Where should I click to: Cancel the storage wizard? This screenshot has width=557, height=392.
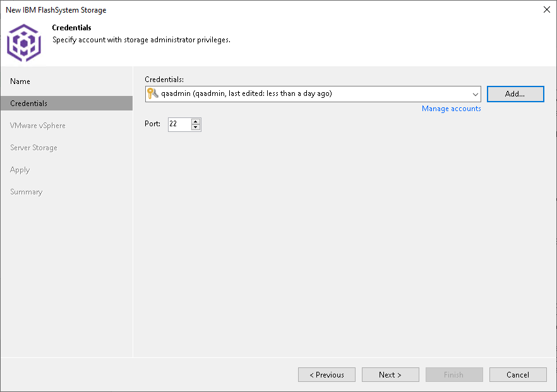tap(518, 375)
